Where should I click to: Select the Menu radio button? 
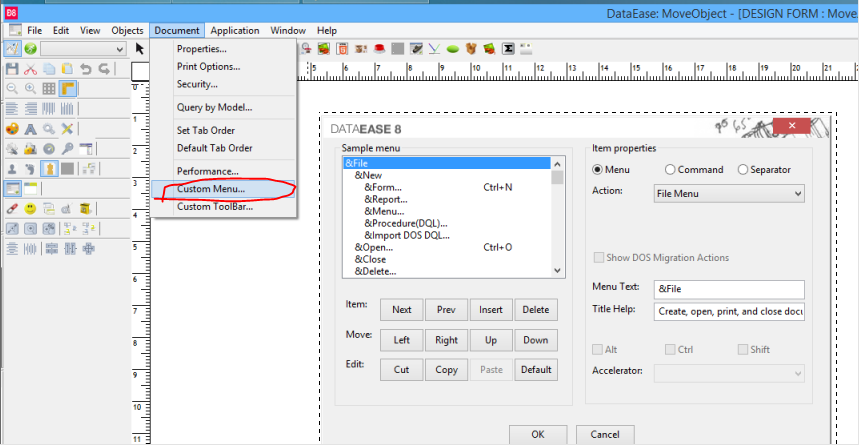pos(597,170)
